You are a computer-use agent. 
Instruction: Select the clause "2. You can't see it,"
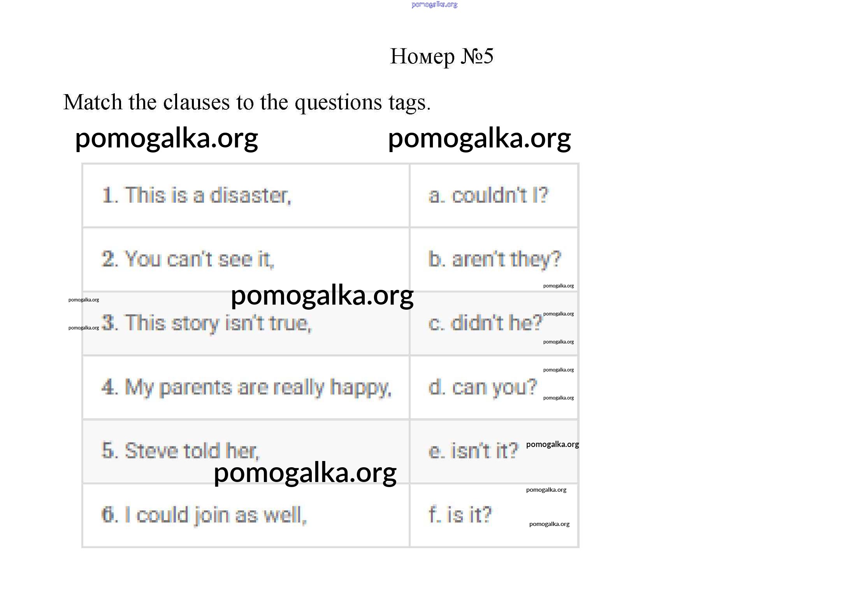tap(188, 259)
